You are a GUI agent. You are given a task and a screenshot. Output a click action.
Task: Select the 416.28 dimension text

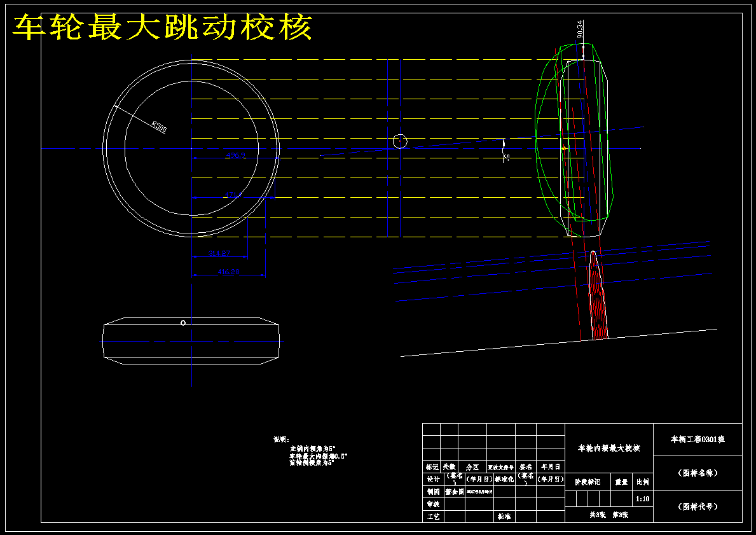tap(228, 272)
